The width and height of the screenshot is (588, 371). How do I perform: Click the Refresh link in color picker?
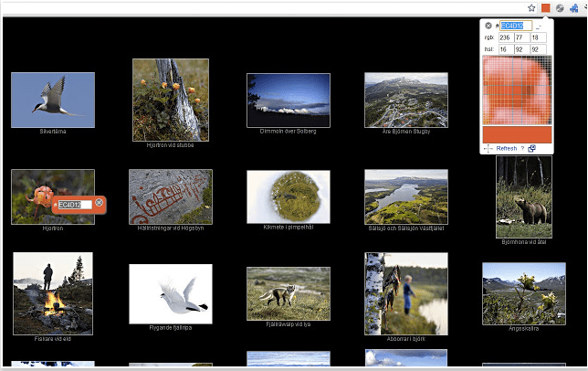point(506,149)
